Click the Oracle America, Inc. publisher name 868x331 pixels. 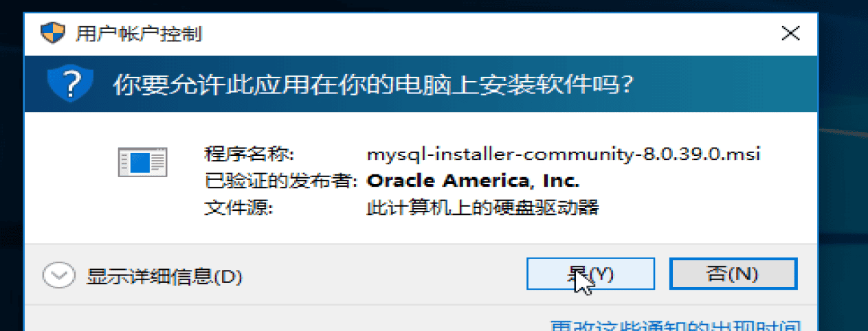point(474,181)
